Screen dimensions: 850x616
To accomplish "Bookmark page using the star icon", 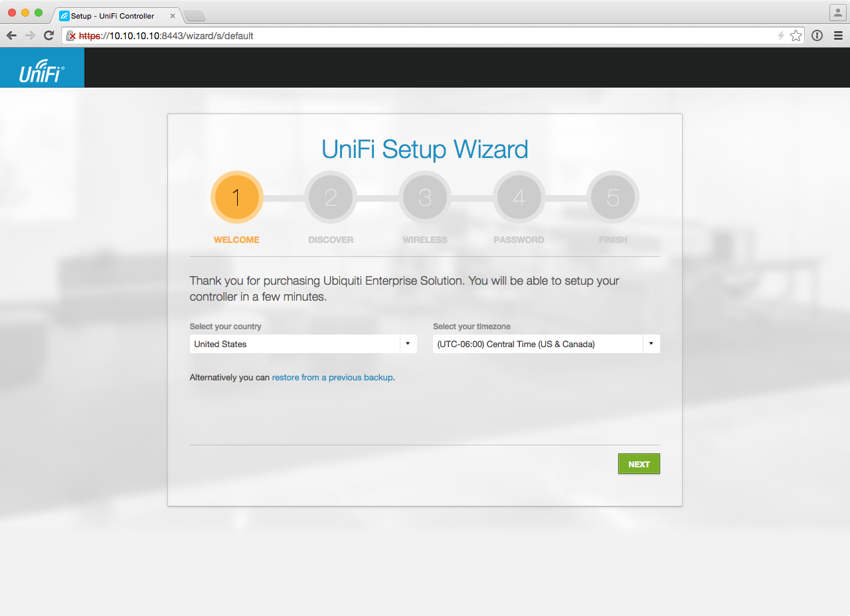I will (796, 36).
